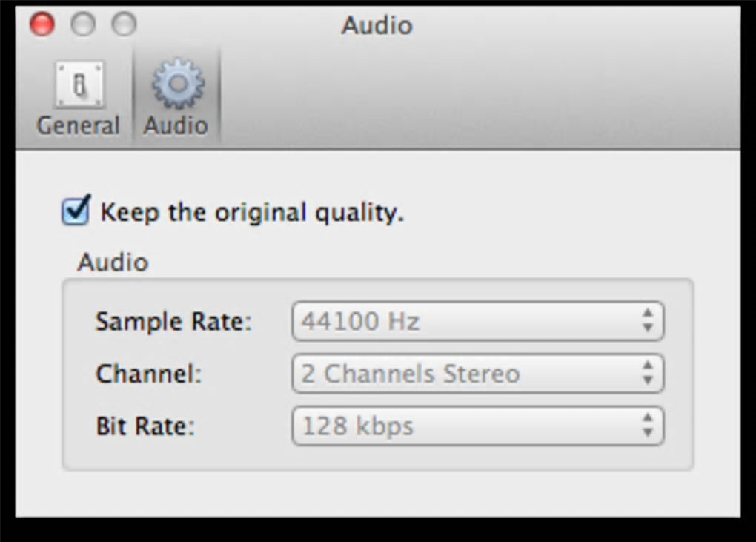
Task: Expand the 2 Channels Stereo dropdown
Action: click(467, 374)
